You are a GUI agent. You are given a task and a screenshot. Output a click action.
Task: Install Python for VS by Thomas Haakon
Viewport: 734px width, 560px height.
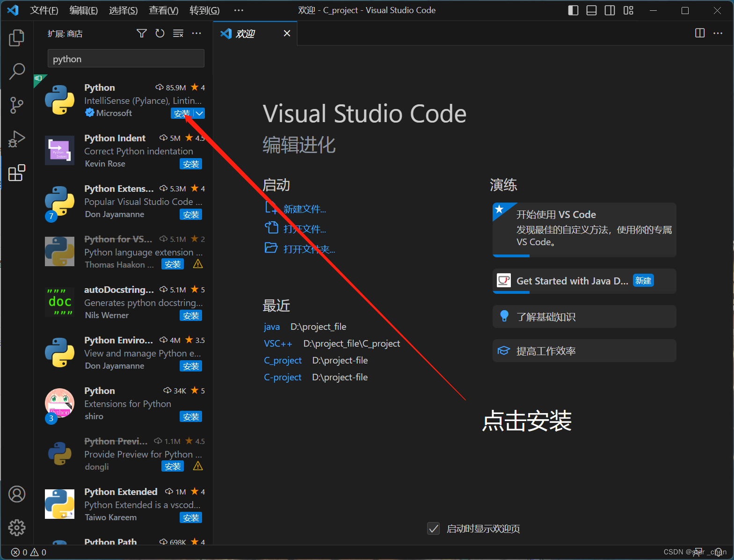pos(173,264)
